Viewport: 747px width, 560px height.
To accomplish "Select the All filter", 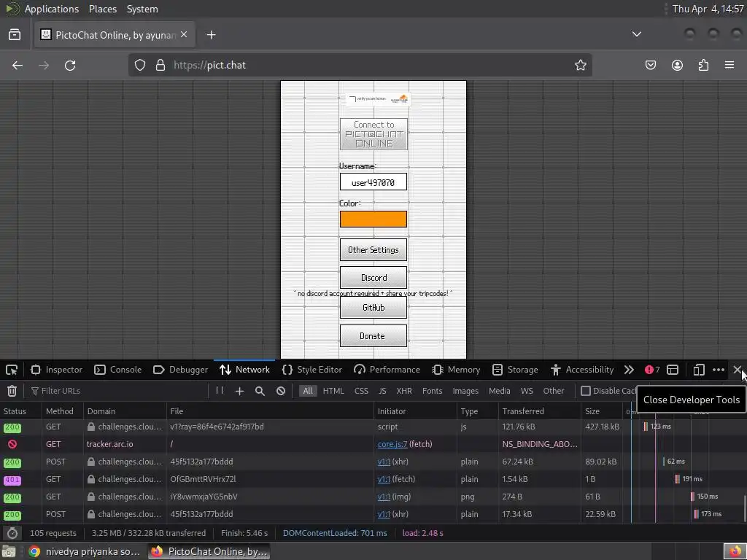I will point(308,391).
